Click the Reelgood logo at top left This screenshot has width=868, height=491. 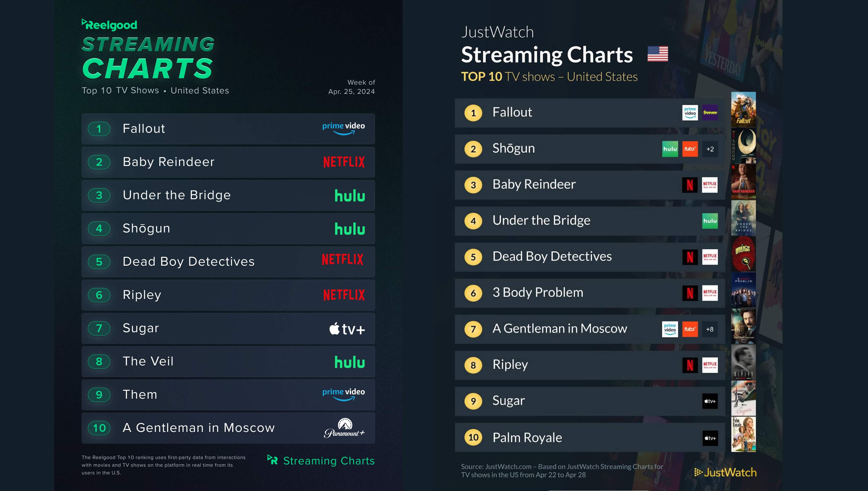click(x=110, y=25)
